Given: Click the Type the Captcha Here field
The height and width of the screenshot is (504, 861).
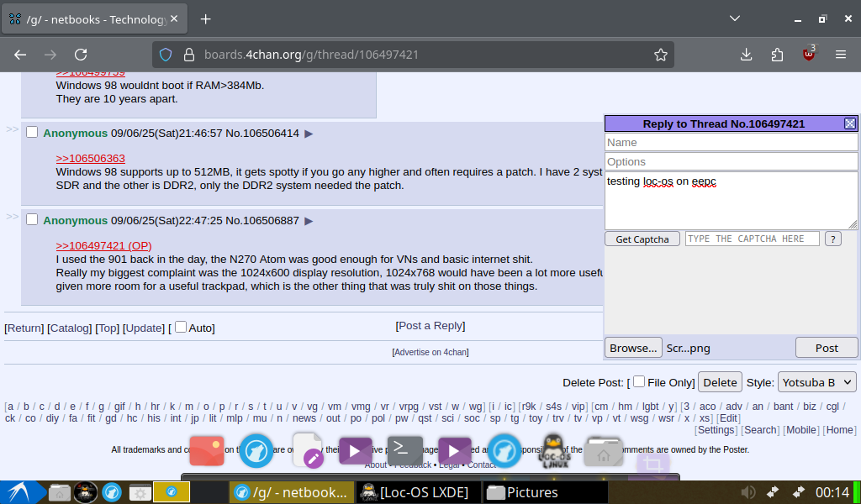Looking at the screenshot, I should click(752, 239).
